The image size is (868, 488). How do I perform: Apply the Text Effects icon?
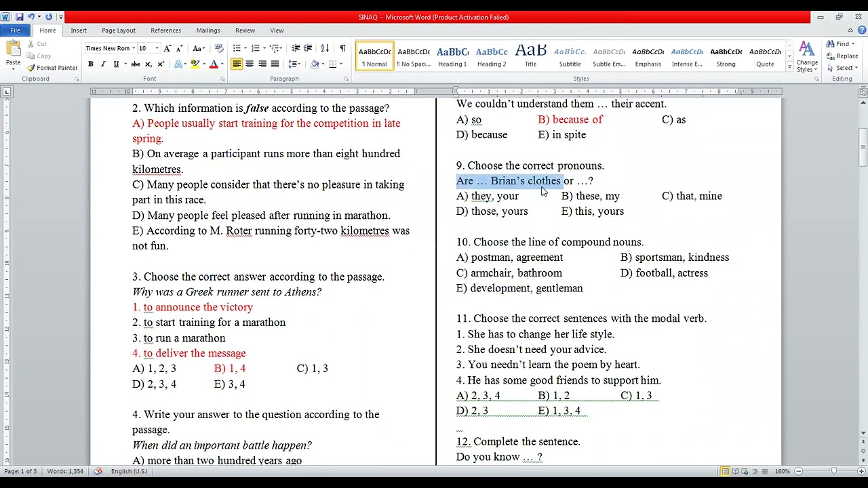tap(178, 64)
